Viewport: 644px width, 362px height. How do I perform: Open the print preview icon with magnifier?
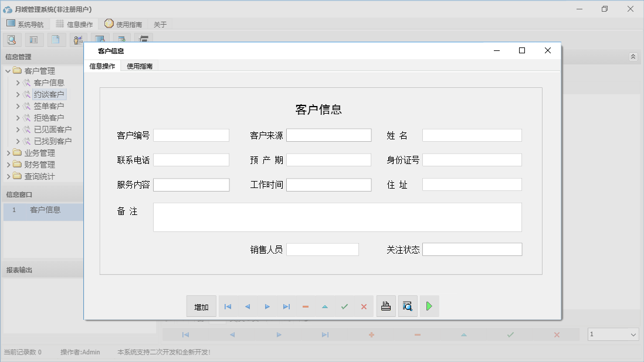[408, 306]
